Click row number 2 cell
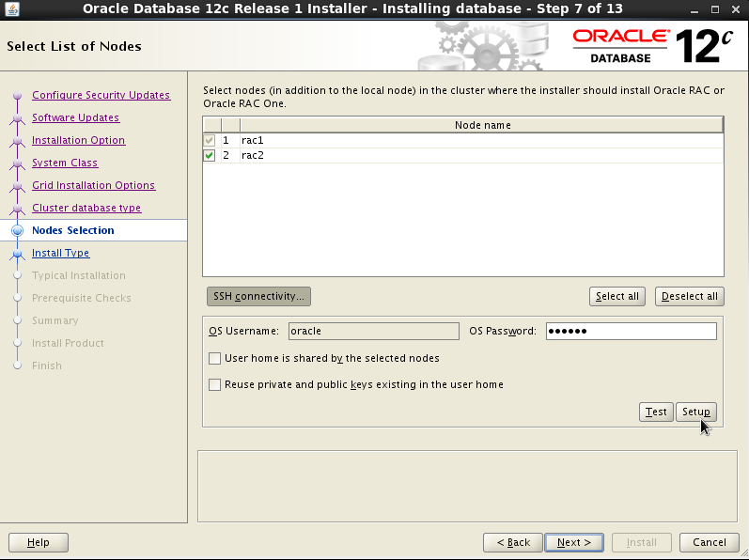The width and height of the screenshot is (749, 560). (230, 155)
